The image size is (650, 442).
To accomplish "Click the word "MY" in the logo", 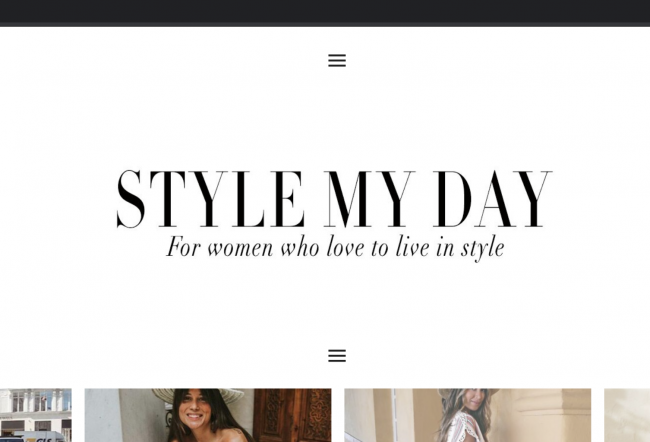I will [x=369, y=199].
